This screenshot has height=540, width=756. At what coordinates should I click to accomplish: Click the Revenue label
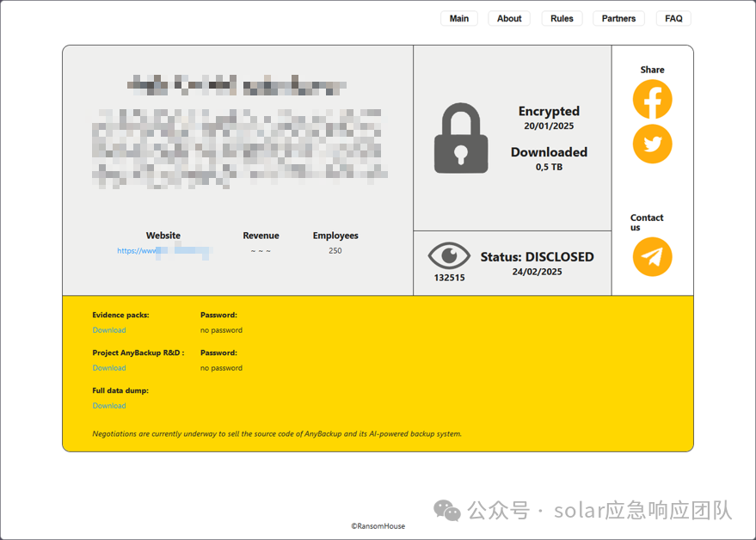pos(261,236)
